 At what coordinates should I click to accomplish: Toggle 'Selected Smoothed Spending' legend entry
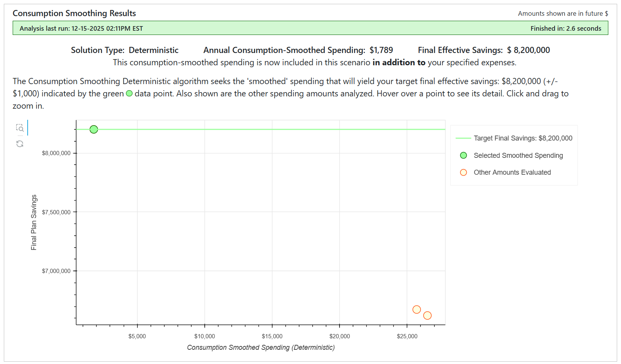pos(518,156)
